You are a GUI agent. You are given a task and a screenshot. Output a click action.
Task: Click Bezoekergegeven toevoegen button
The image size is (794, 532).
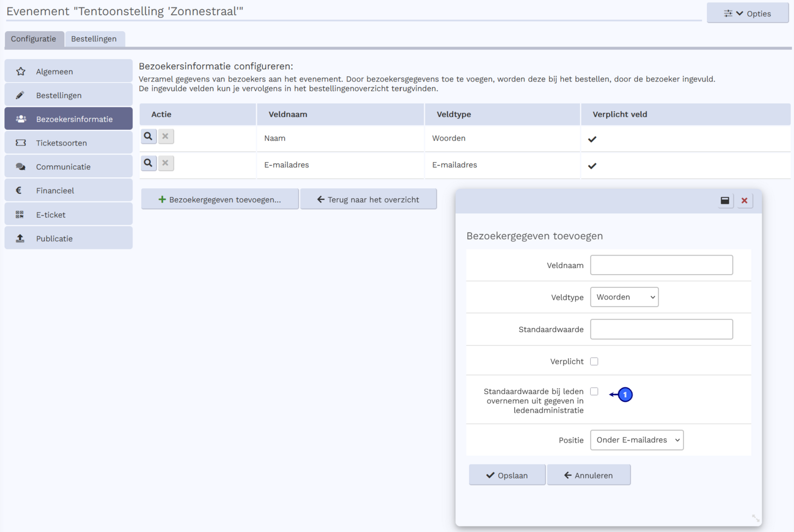click(x=220, y=199)
